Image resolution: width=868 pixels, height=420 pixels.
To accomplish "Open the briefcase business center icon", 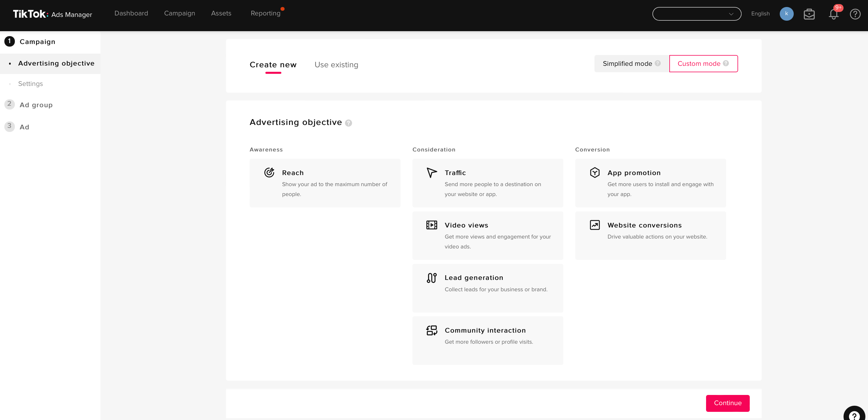I will point(809,14).
